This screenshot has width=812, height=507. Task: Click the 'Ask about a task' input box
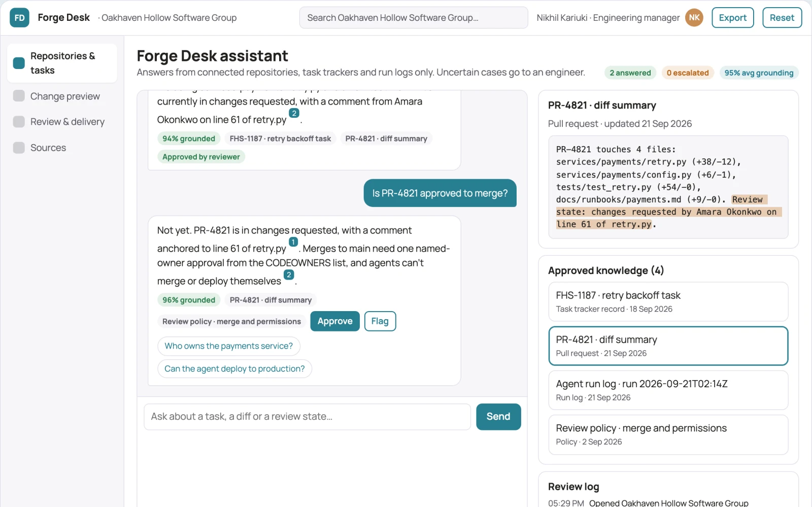308,417
